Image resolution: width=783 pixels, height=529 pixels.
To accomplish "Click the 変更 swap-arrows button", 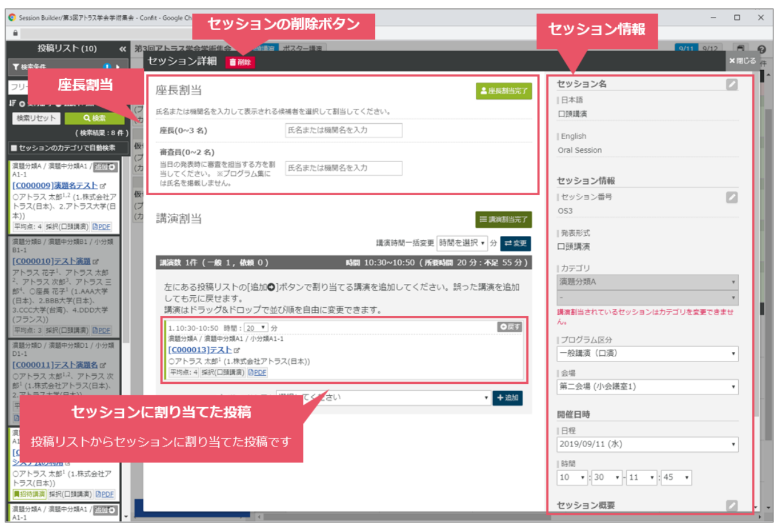I will pos(515,243).
